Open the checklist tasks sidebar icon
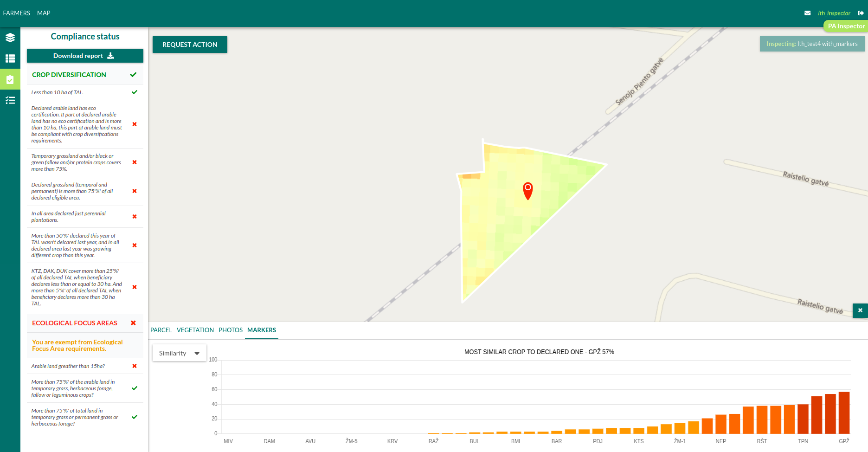This screenshot has height=452, width=868. coord(10,100)
